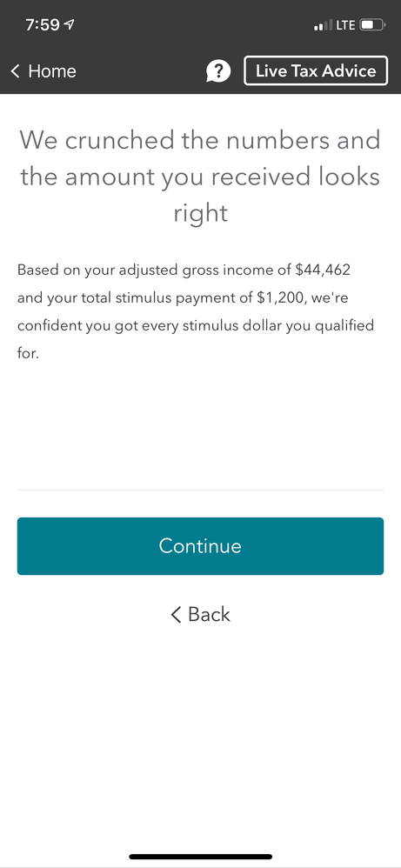Click the $44,462 adjusted gross income amount
401x868 pixels.
pos(323,270)
